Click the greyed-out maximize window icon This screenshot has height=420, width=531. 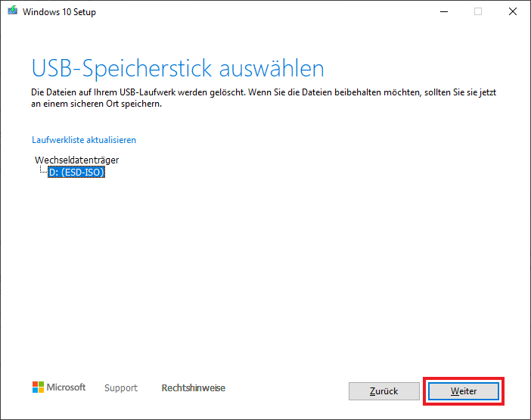point(478,11)
